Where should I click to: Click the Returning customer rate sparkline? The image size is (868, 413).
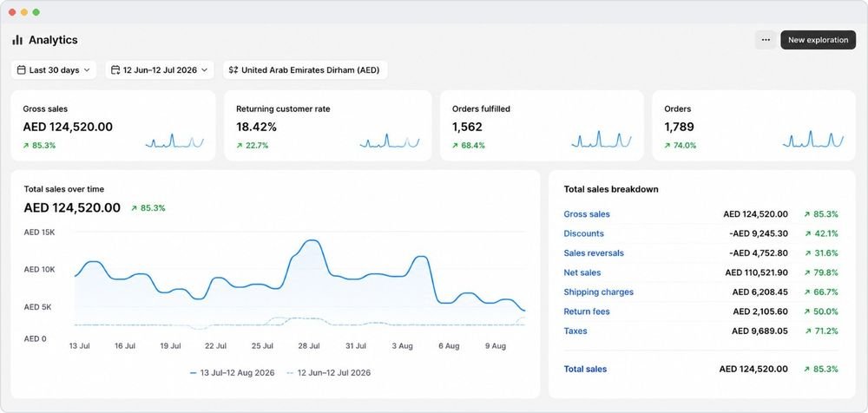click(389, 141)
